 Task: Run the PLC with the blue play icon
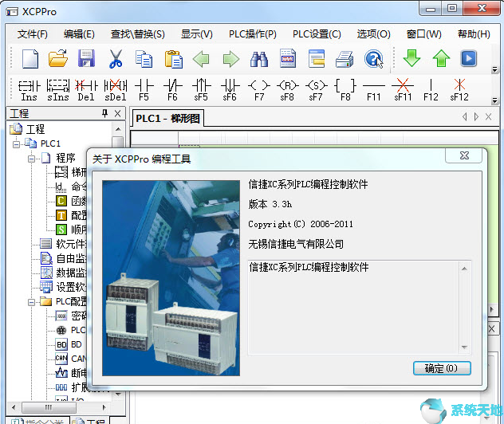pyautogui.click(x=469, y=58)
